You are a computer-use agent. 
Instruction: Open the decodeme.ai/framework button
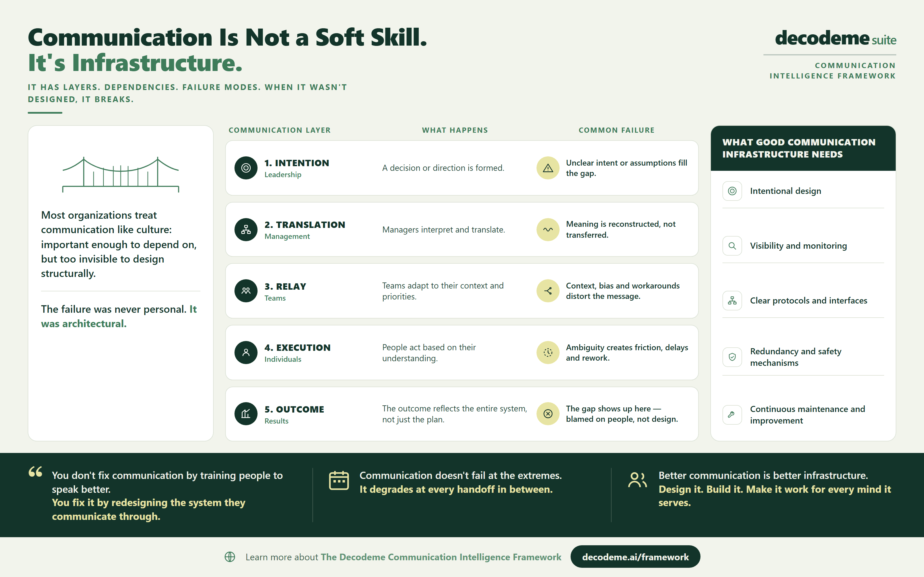click(x=635, y=557)
